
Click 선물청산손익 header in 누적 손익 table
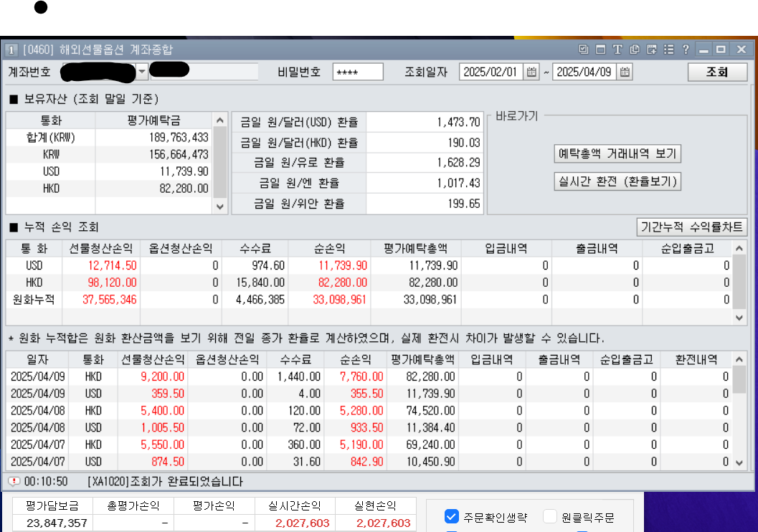pos(101,248)
